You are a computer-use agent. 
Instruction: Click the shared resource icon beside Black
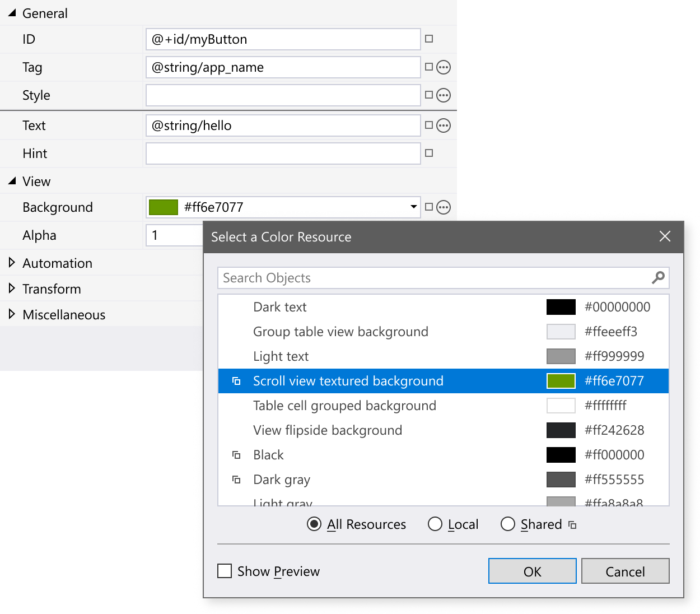pyautogui.click(x=236, y=455)
